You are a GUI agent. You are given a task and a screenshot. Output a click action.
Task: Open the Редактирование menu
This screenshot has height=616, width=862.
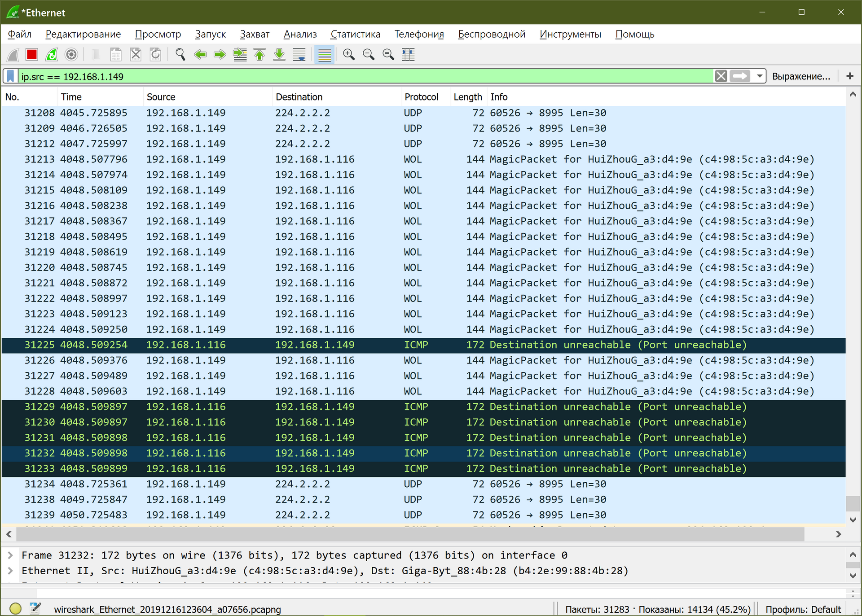pyautogui.click(x=83, y=34)
